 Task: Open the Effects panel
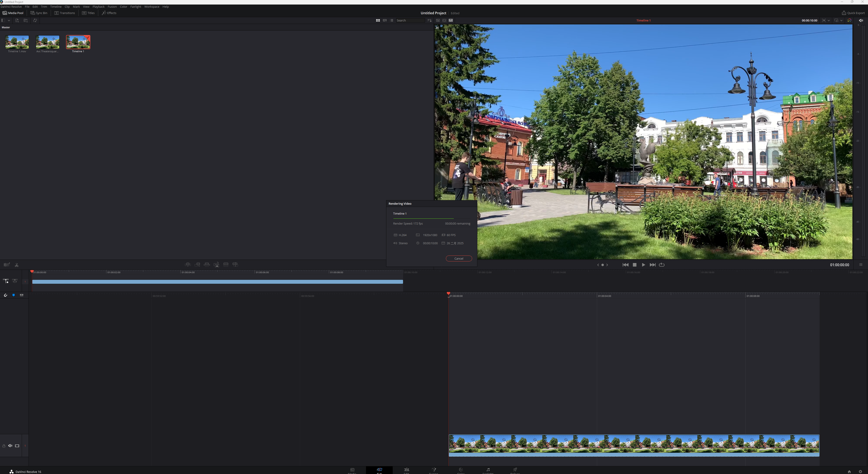tap(109, 13)
